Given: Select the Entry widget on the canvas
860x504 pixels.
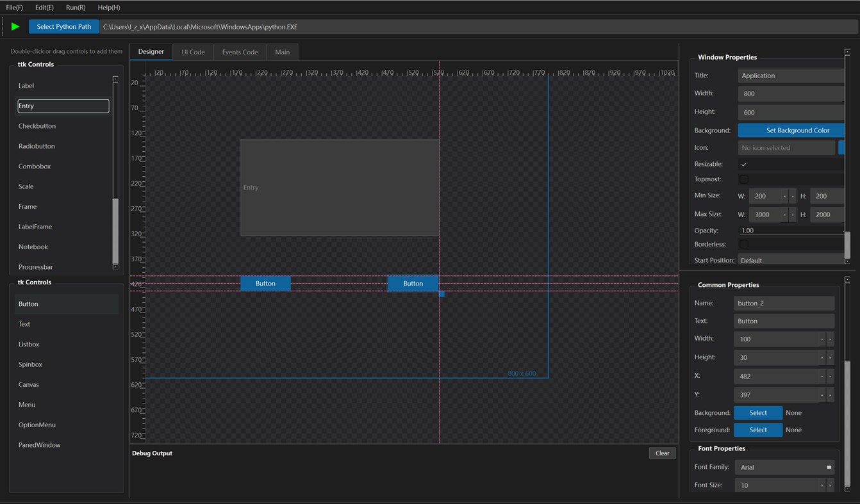Looking at the screenshot, I should (340, 187).
